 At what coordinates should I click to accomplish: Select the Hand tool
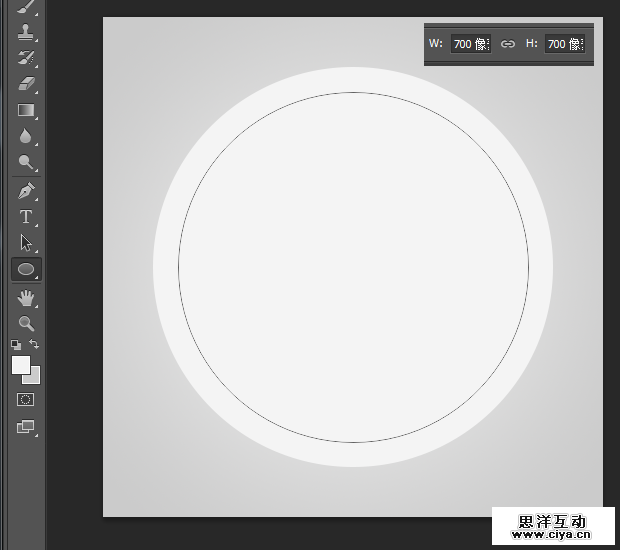(26, 298)
